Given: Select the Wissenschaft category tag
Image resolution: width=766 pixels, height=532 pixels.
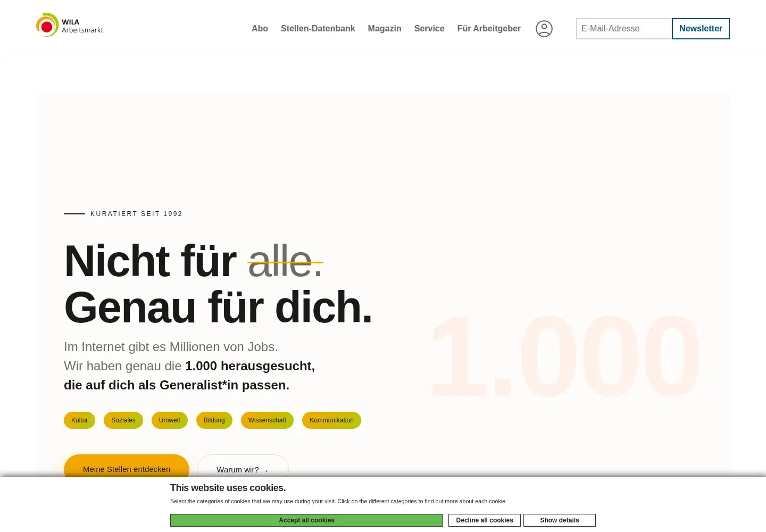Looking at the screenshot, I should [267, 420].
